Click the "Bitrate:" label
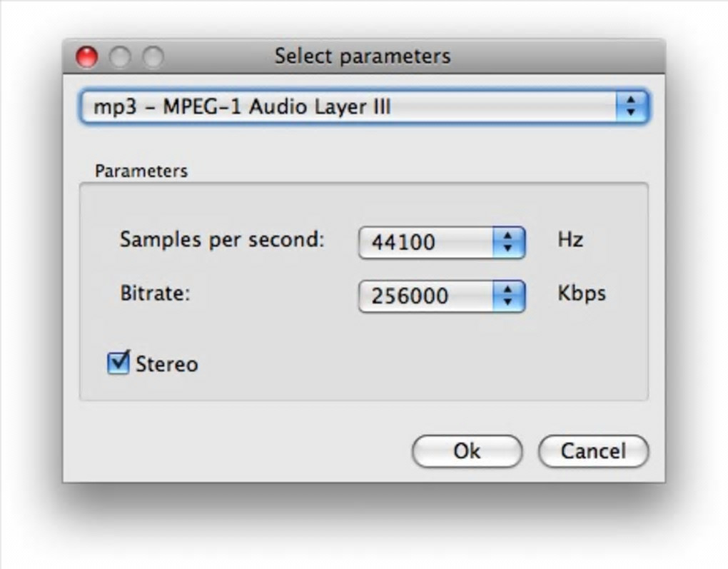This screenshot has height=569, width=728. point(156,293)
